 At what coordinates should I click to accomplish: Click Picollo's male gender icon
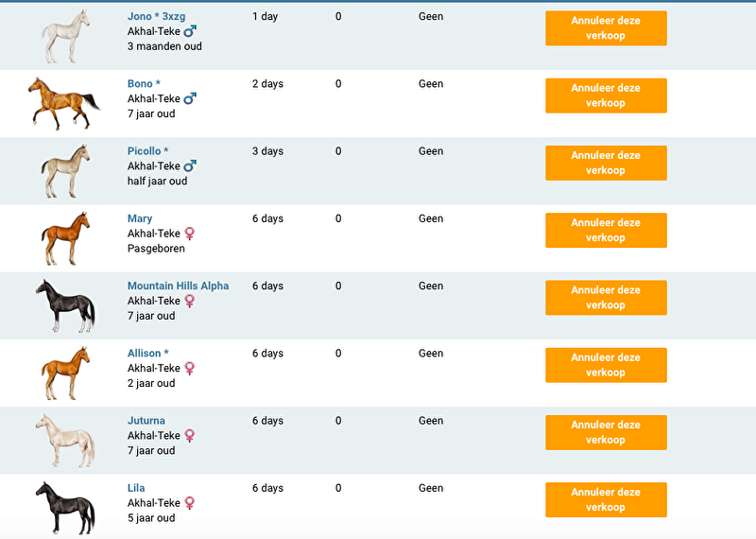(x=190, y=165)
